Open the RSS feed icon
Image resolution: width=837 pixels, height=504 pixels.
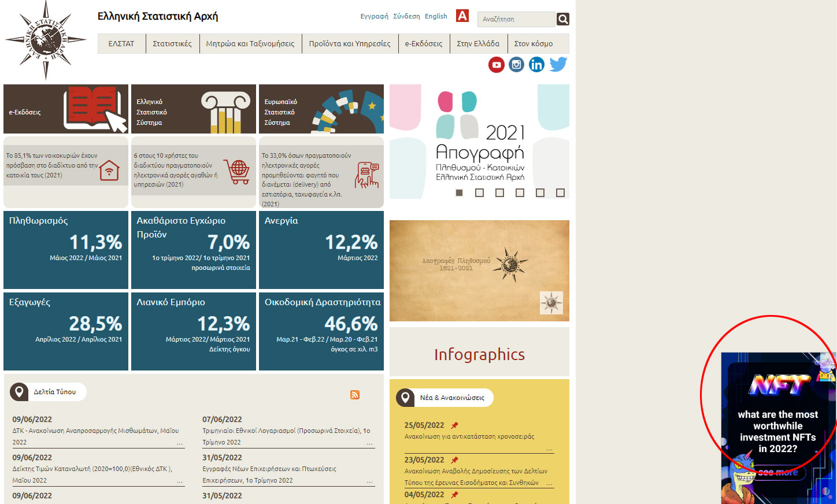pyautogui.click(x=355, y=395)
